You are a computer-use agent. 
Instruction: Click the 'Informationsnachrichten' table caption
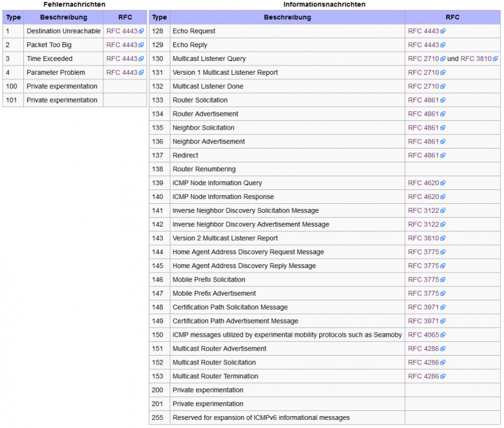click(324, 4)
